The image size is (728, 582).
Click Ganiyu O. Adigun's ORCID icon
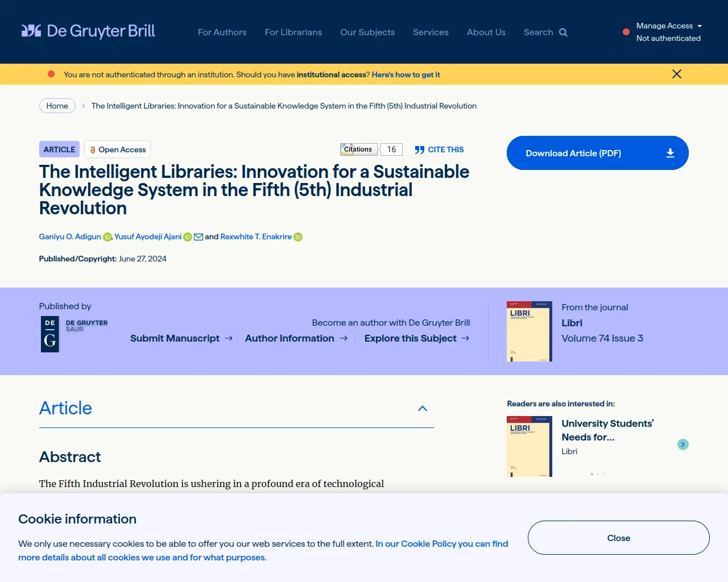coord(107,237)
